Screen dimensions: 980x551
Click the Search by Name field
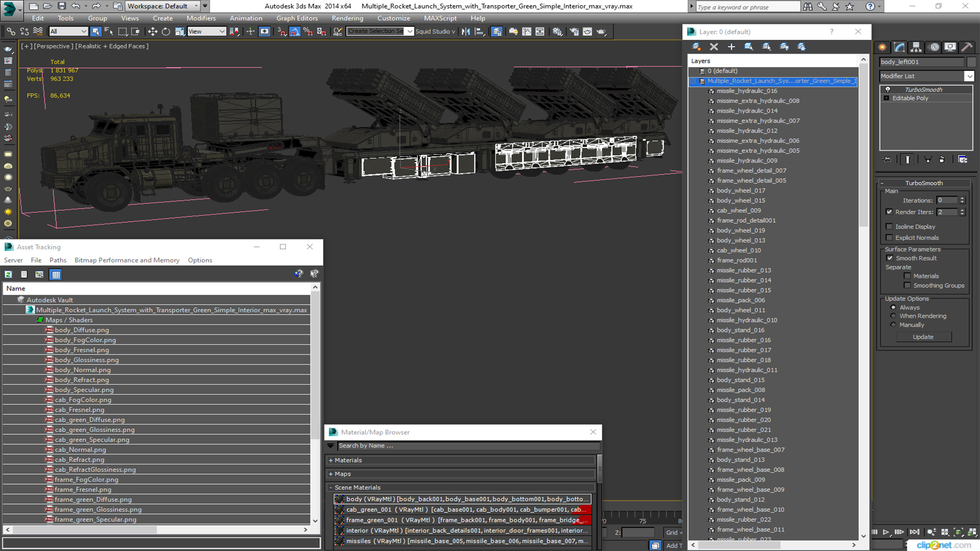[469, 446]
